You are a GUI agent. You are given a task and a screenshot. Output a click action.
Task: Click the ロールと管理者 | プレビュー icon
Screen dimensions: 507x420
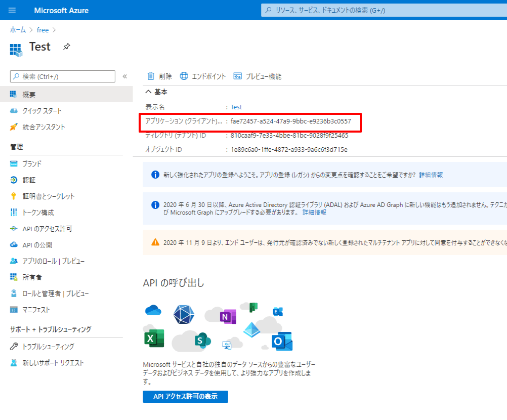[x=14, y=293]
